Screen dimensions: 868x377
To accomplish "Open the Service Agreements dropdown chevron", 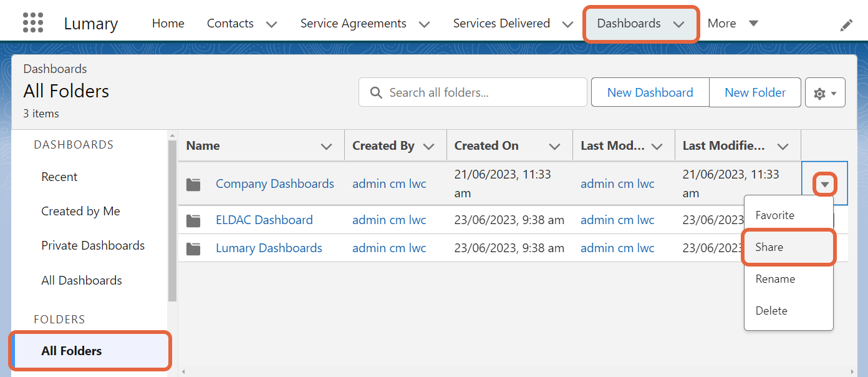I will click(424, 24).
